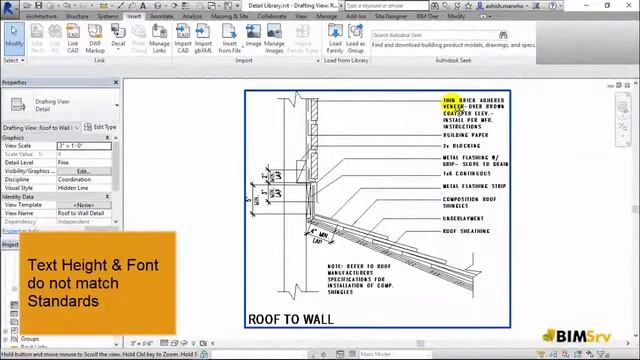Screen dimensions: 640x360
Task: Switch to the Collaborate tab
Action: (x=272, y=16)
